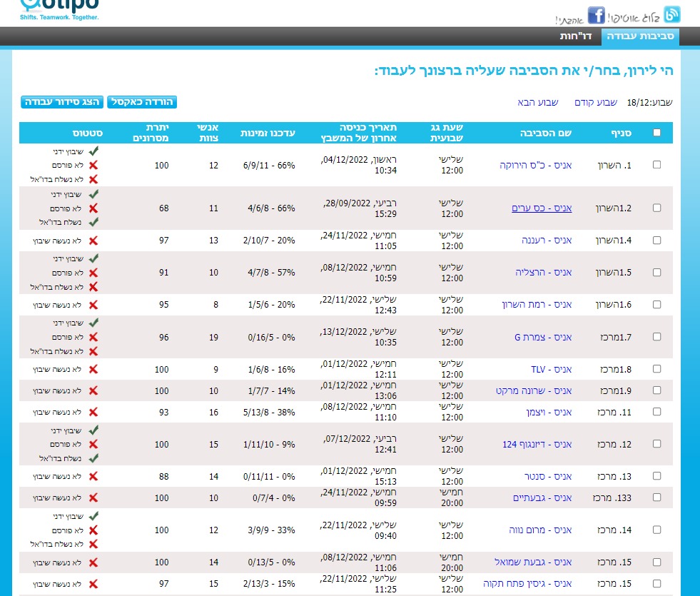Click red X status in אניס - TLV row
Screen dimensions: 700x596
(93, 369)
